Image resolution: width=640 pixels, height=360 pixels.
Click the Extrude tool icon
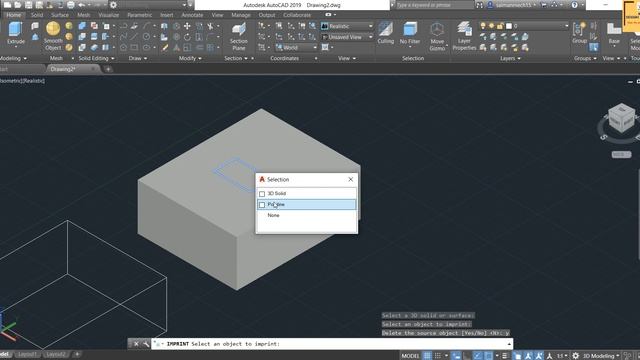(16, 29)
